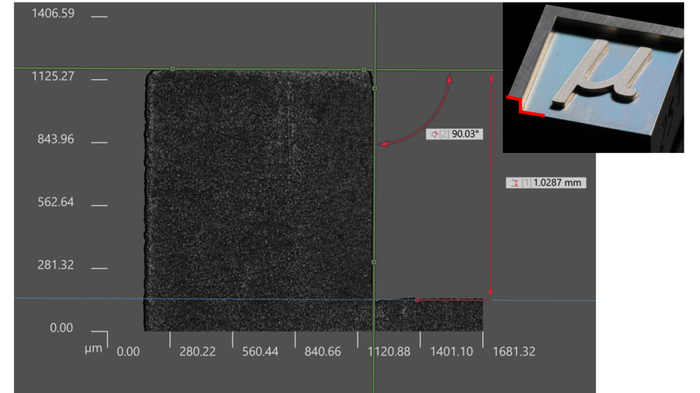The image size is (700, 393).
Task: Click the X-axis value 1681.32
Action: tap(514, 351)
